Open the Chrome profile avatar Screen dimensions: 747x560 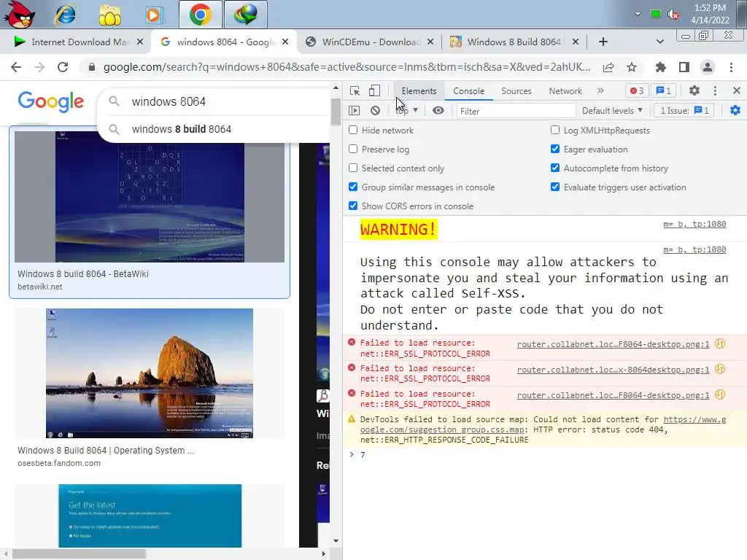coord(708,67)
